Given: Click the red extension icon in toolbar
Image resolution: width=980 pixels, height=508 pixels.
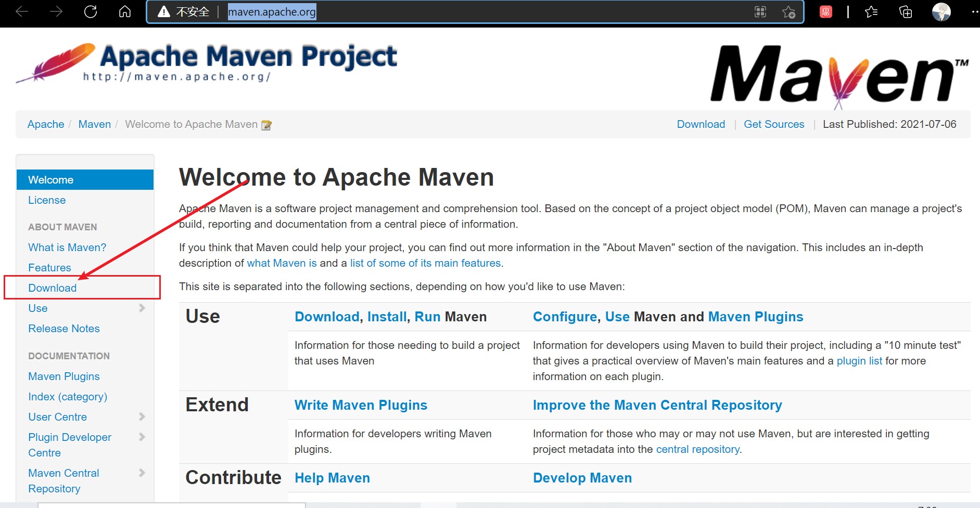Looking at the screenshot, I should point(826,11).
